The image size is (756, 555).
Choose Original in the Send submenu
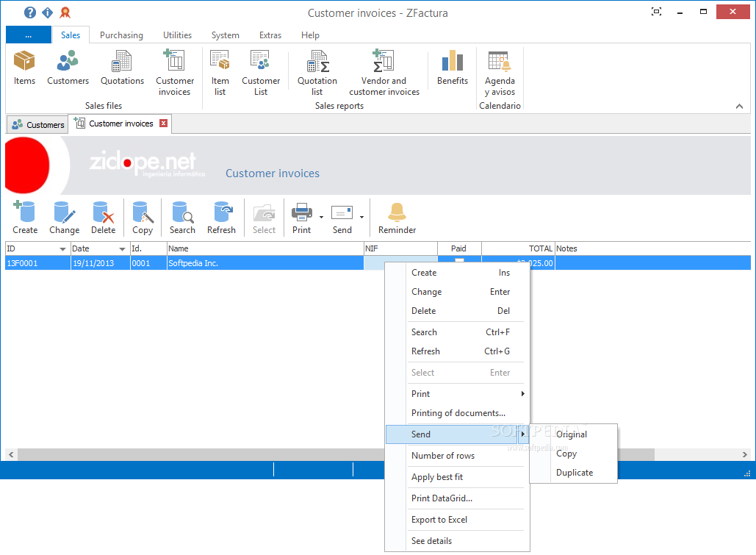(x=573, y=434)
